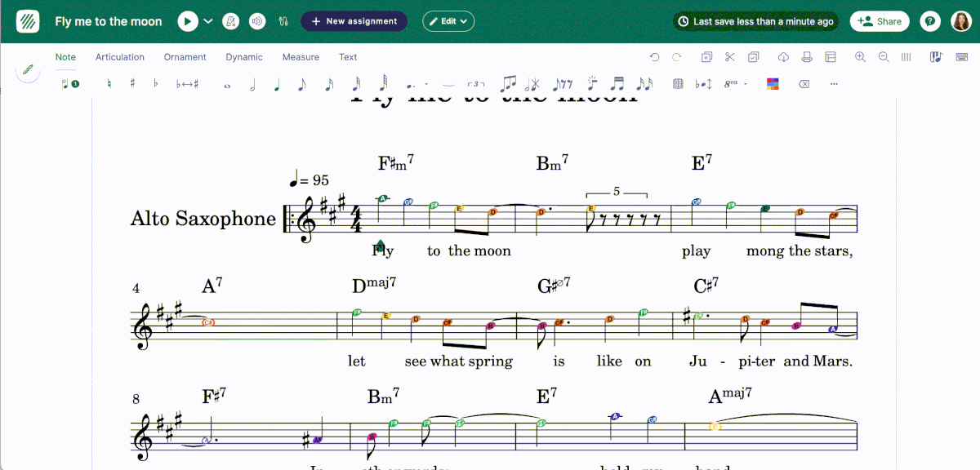Apply the natural accidental

pos(109,84)
